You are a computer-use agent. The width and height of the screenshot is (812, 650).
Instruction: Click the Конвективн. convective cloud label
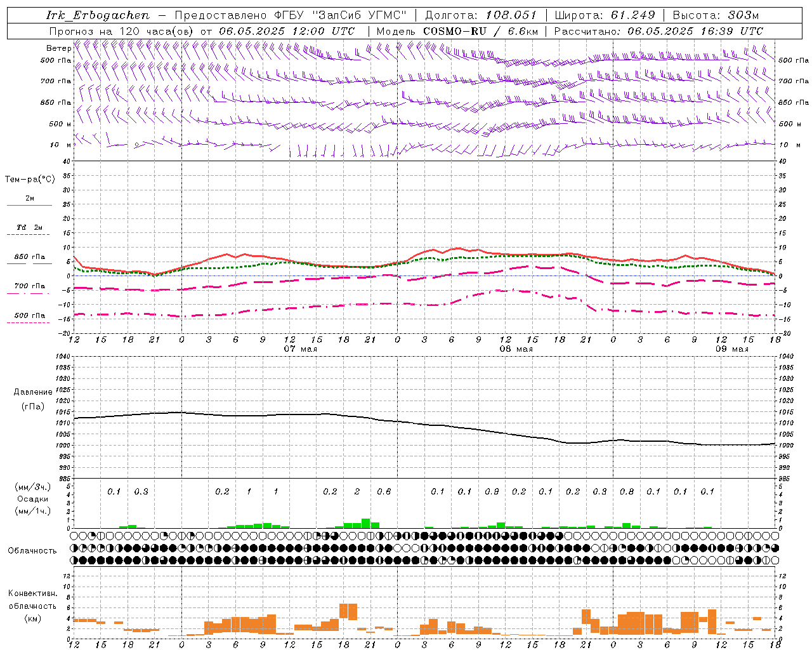tap(32, 594)
